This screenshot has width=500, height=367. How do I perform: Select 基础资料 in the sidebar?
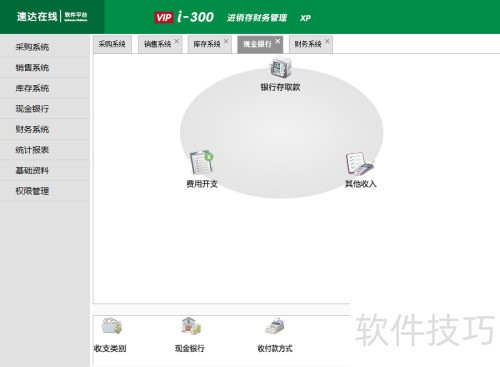pyautogui.click(x=45, y=171)
